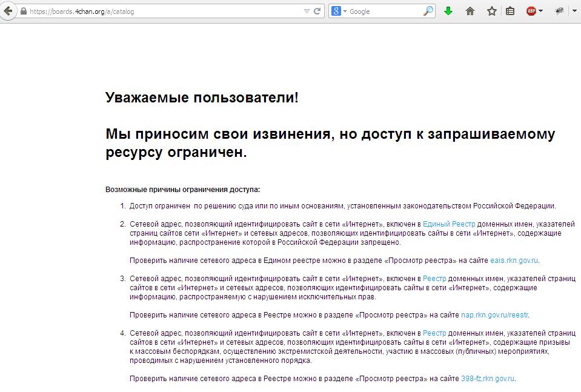Click the heading Уважаемые пользователи!
This screenshot has height=392, width=581.
tap(202, 98)
